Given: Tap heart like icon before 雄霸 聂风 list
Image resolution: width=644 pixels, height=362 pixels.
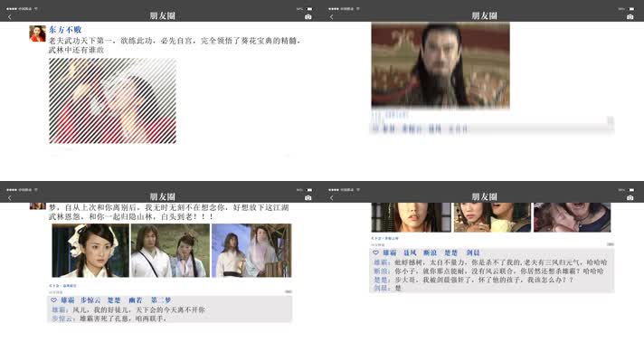Looking at the screenshot, I should click(375, 252).
